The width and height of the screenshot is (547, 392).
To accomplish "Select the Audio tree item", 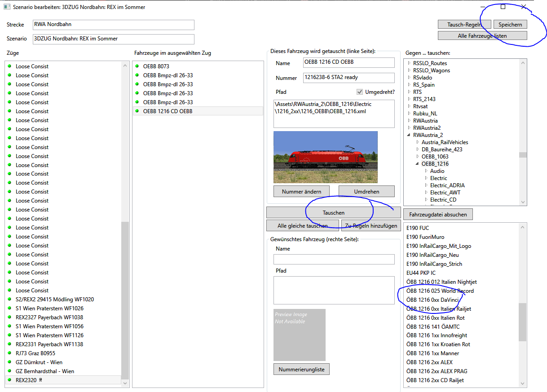I will (437, 171).
